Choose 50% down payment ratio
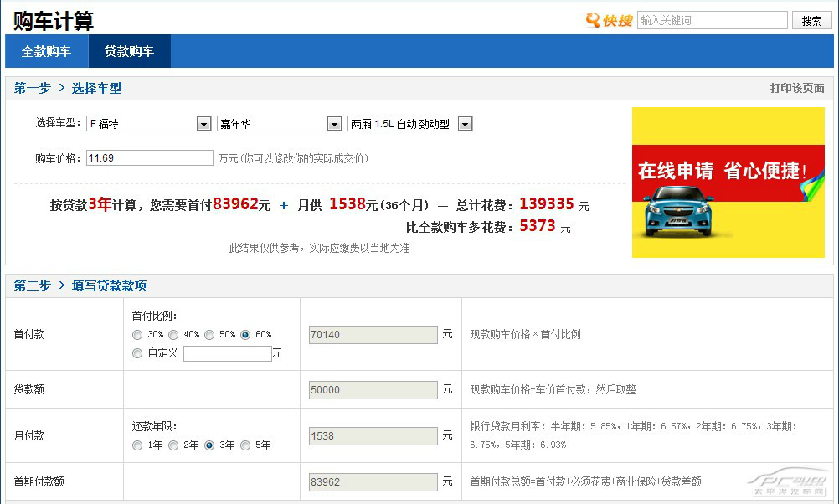The image size is (839, 504). click(209, 335)
